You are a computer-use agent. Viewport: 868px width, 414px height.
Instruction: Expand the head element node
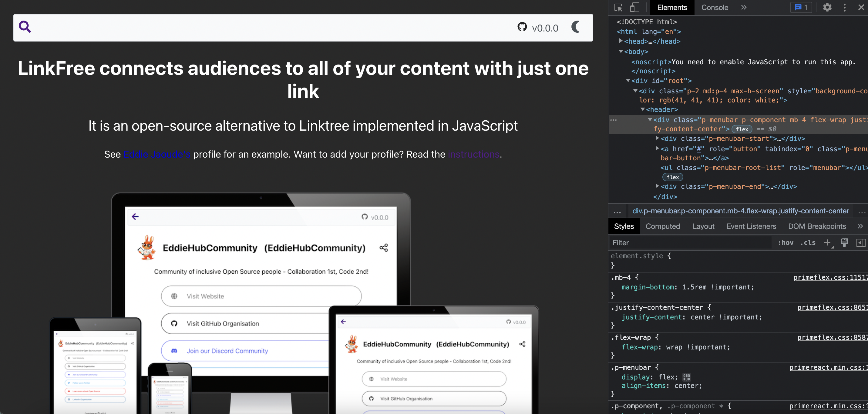pyautogui.click(x=621, y=41)
